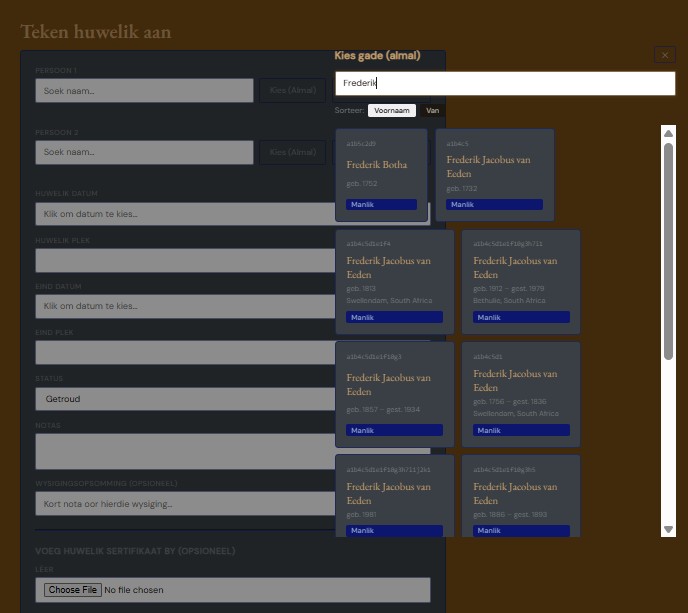
Task: Click scrollbar up arrow in results list
Action: click(668, 133)
